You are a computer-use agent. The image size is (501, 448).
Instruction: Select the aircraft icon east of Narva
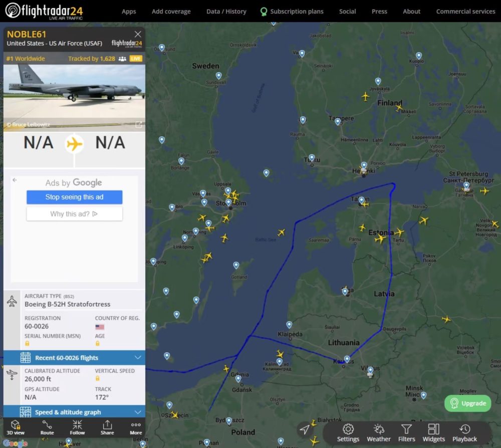424,220
